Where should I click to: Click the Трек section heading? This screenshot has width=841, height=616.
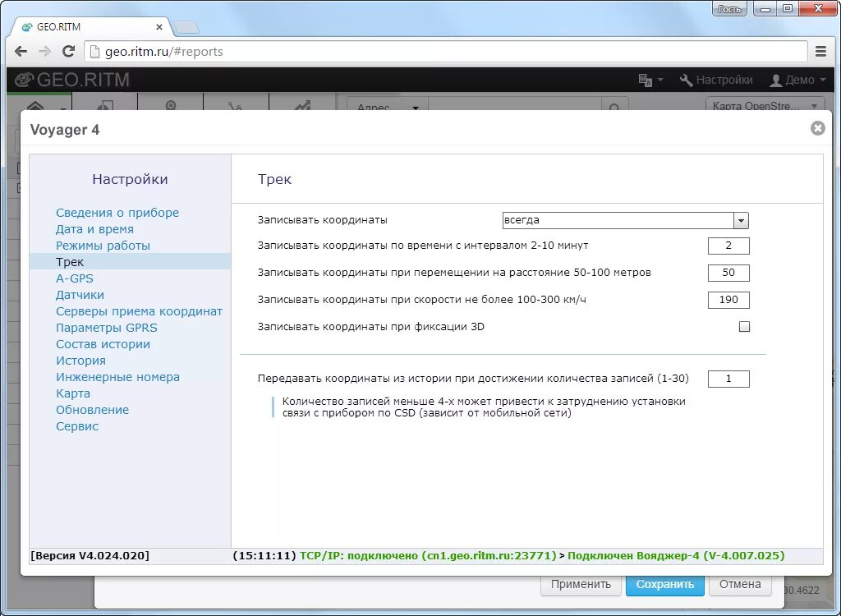274,179
